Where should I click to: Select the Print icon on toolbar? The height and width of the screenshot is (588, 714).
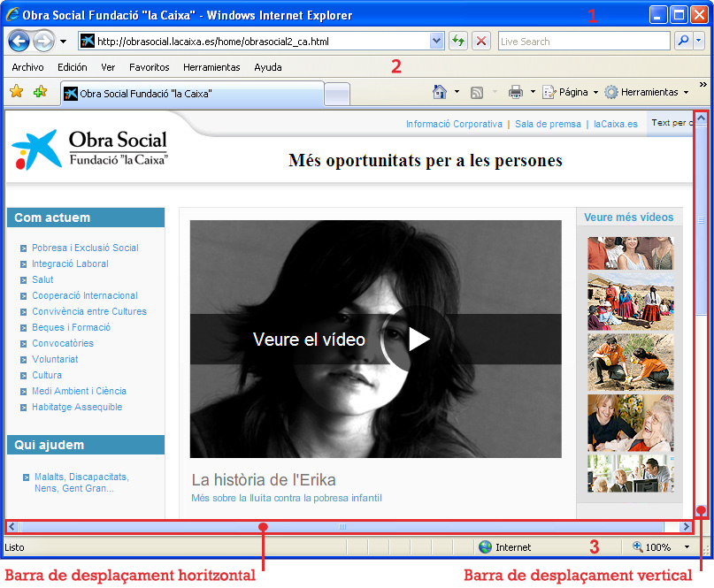(515, 91)
